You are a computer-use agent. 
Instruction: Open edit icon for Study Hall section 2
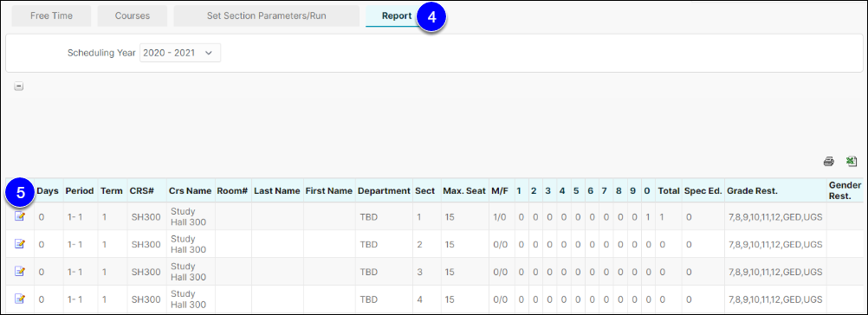point(19,244)
